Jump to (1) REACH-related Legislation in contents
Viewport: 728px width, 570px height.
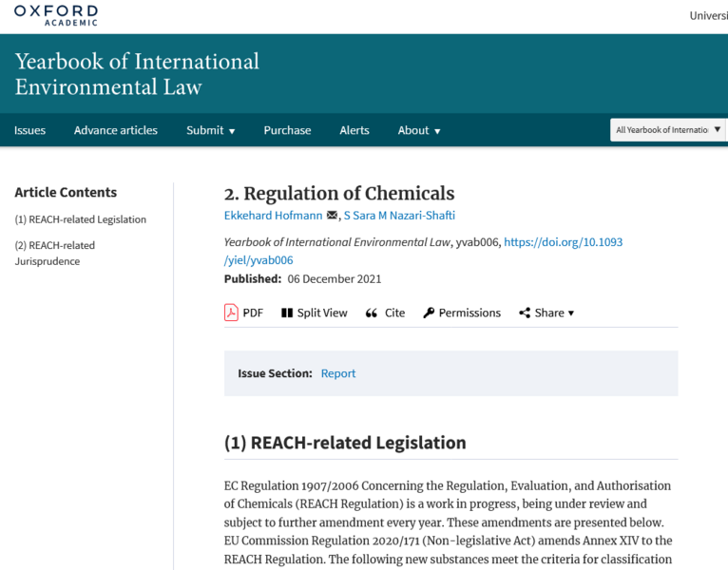[81, 219]
